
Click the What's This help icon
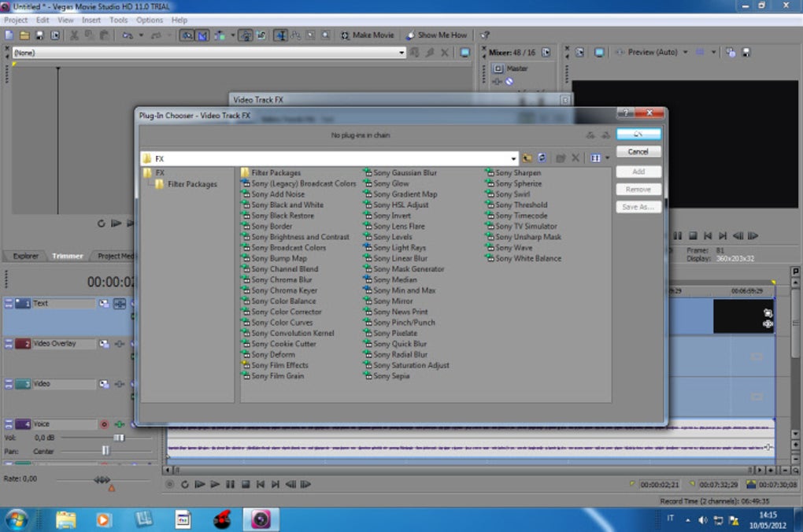pyautogui.click(x=484, y=35)
